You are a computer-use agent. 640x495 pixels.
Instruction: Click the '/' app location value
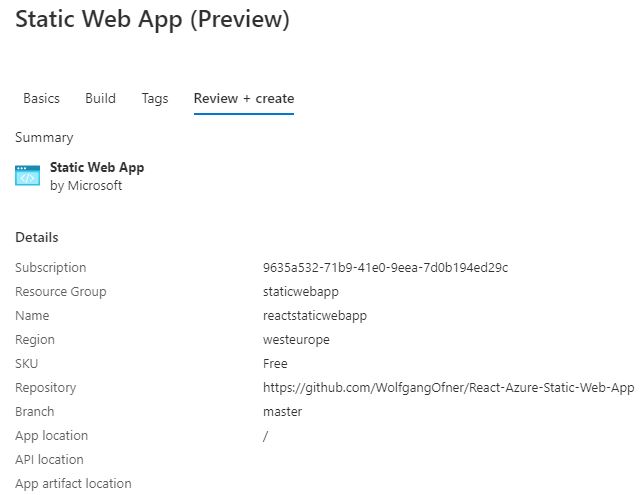[x=265, y=436]
